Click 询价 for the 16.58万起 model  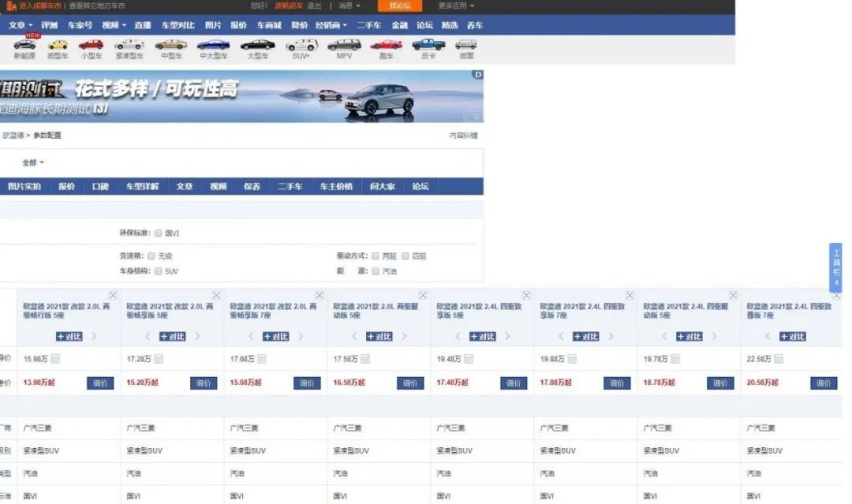pos(410,383)
